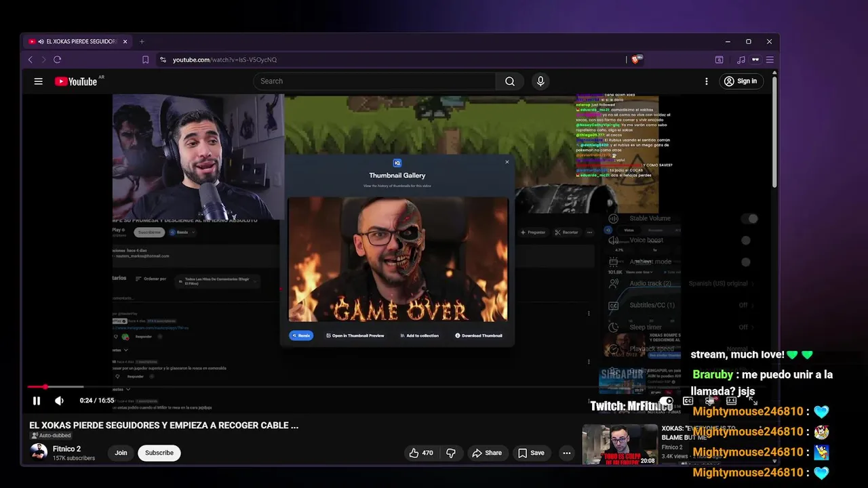The height and width of the screenshot is (488, 868).
Task: Like the video with 470 likes
Action: pyautogui.click(x=421, y=453)
